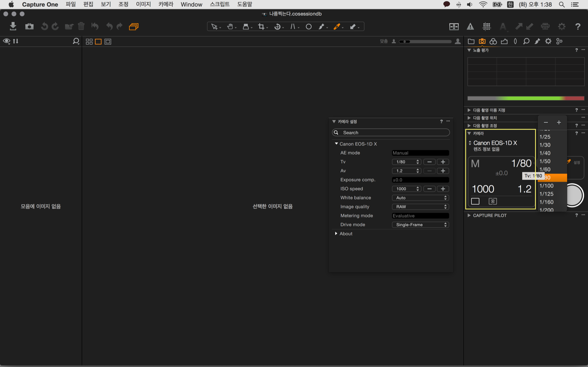Open the Capture tool tab camera icon
The width and height of the screenshot is (588, 367).
tap(482, 41)
